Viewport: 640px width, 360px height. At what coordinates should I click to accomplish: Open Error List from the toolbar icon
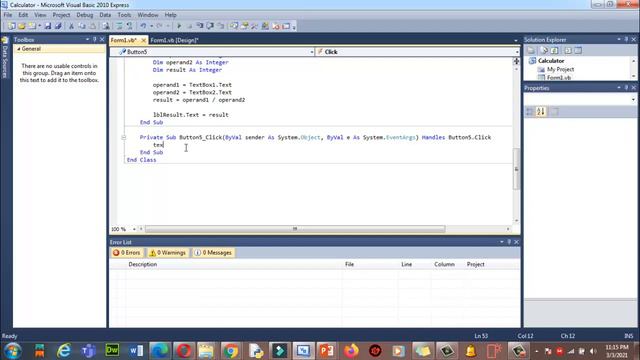click(276, 26)
